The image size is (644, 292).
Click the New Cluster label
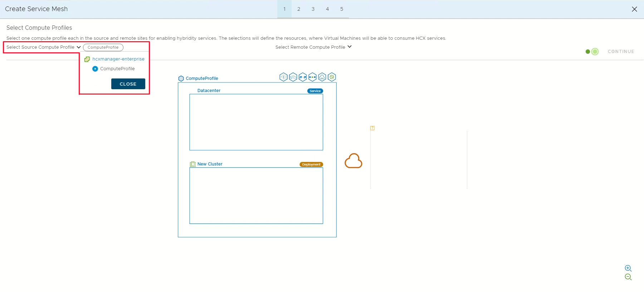tap(210, 164)
